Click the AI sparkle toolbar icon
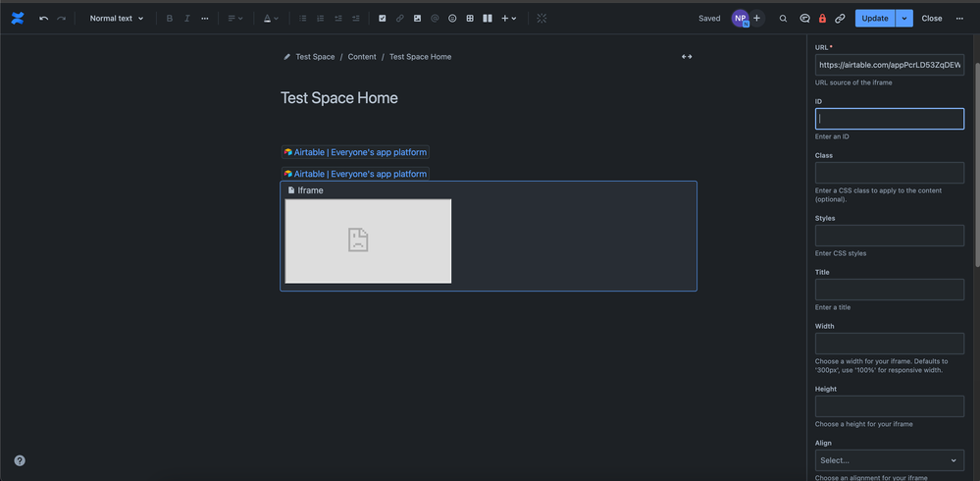 coord(542,18)
